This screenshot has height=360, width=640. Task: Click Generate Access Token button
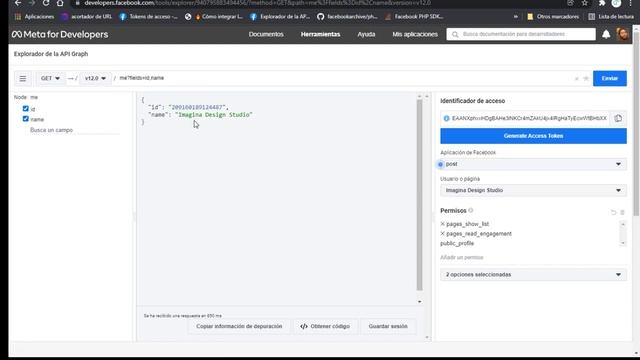pos(533,136)
